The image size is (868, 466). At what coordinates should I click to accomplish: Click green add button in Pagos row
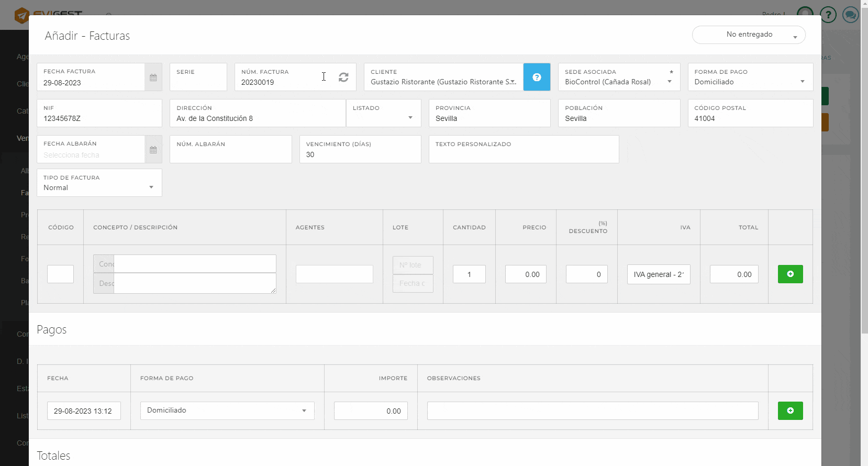pos(790,410)
